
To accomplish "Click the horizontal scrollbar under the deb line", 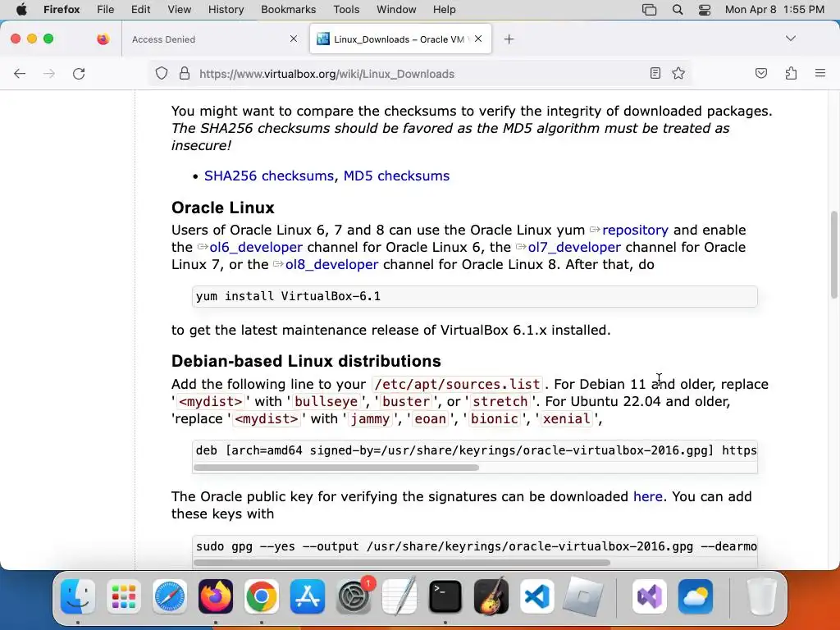I will [x=336, y=468].
